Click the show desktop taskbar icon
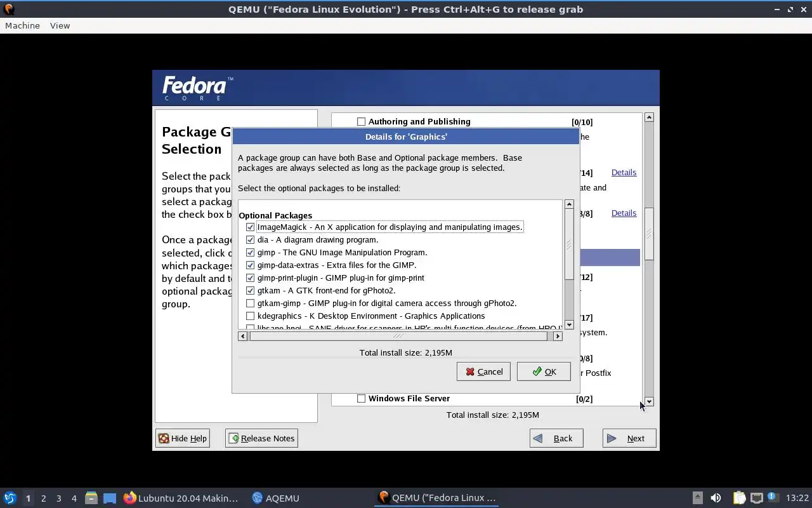The width and height of the screenshot is (812, 508). [x=110, y=498]
